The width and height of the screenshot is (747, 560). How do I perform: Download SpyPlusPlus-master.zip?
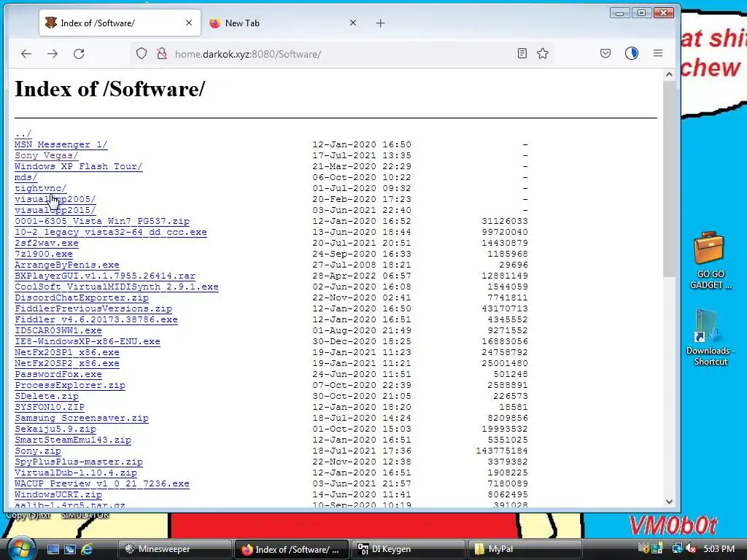[x=79, y=462]
